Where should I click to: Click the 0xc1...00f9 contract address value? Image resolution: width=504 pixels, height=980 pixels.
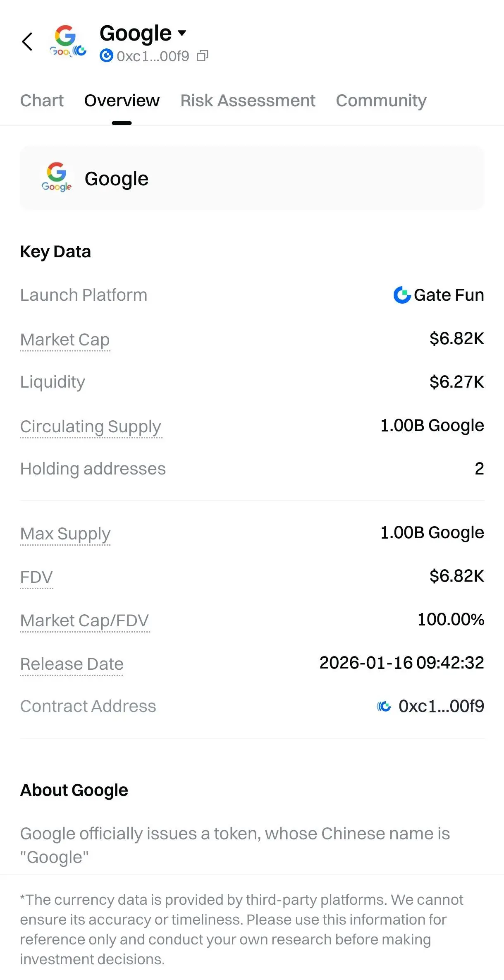pos(441,706)
